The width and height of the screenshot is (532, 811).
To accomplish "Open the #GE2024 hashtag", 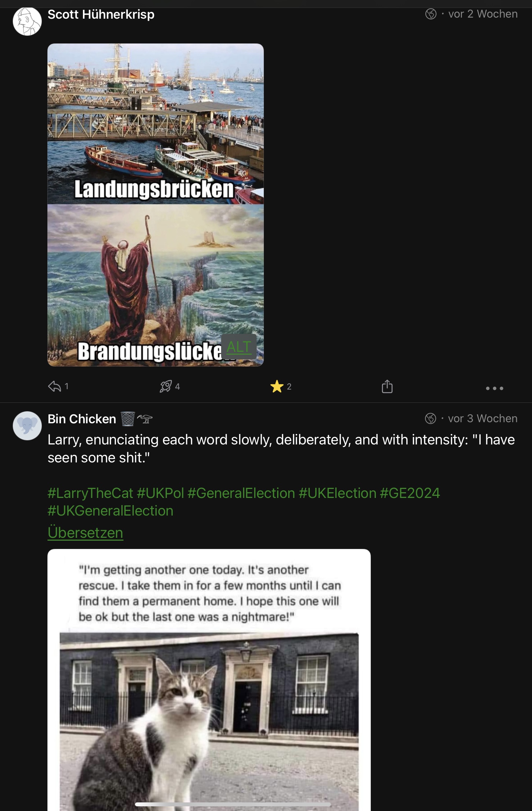I will [410, 493].
